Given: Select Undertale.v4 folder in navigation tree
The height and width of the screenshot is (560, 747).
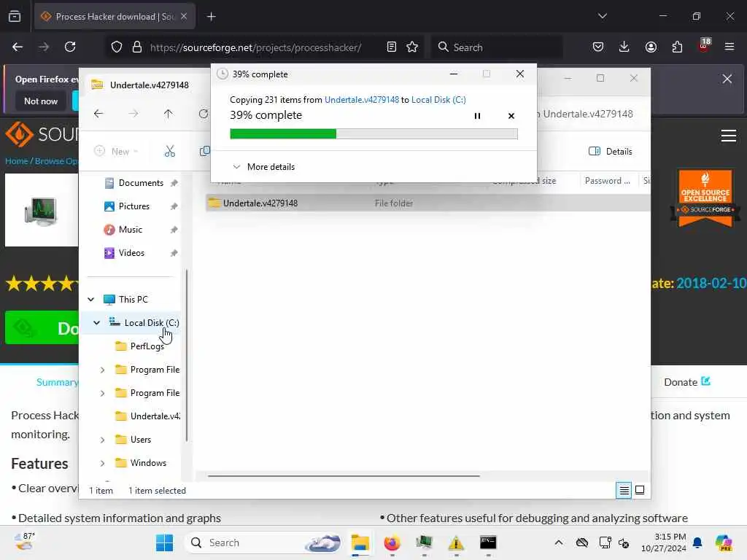Looking at the screenshot, I should click(x=147, y=416).
